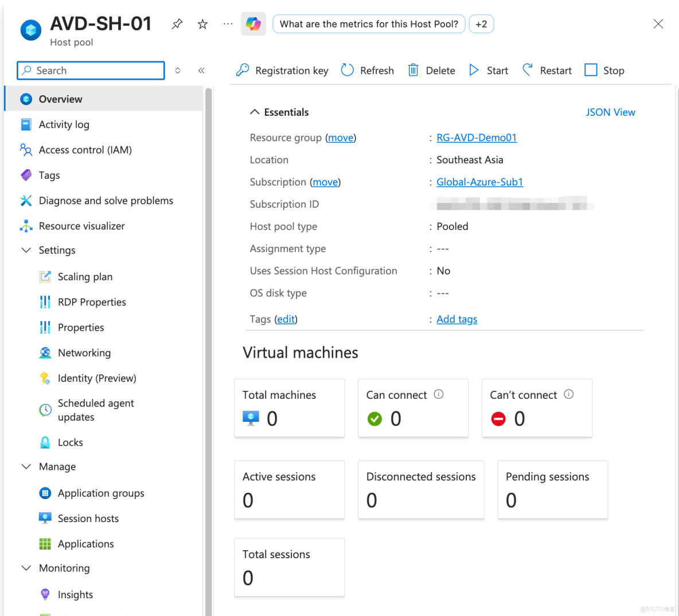Collapse the Essentials section
The width and height of the screenshot is (679, 616).
point(255,112)
